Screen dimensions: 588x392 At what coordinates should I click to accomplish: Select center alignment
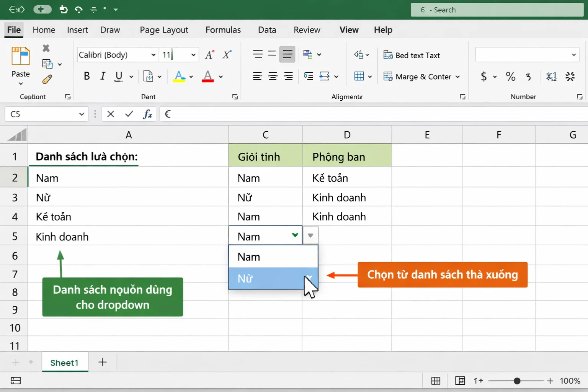[x=273, y=76]
